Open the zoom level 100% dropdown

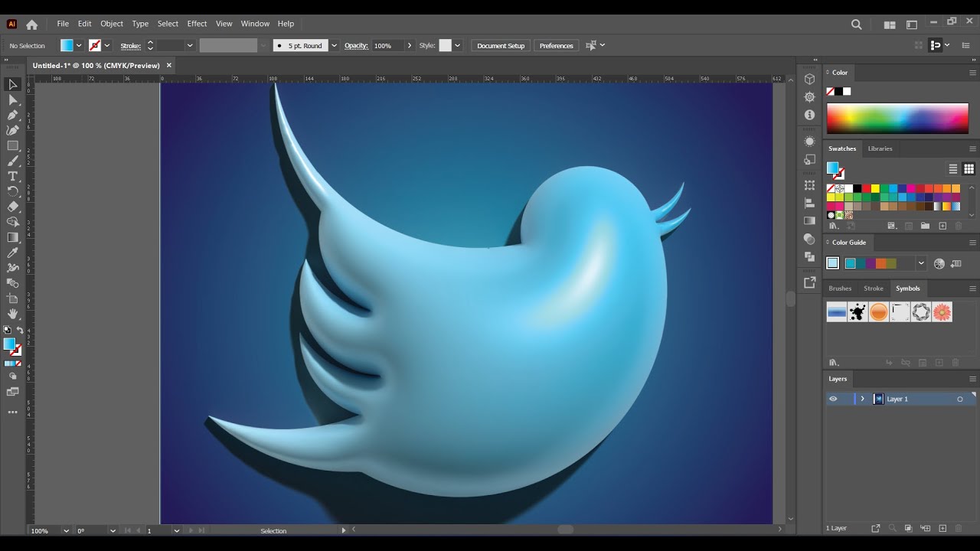coord(66,530)
